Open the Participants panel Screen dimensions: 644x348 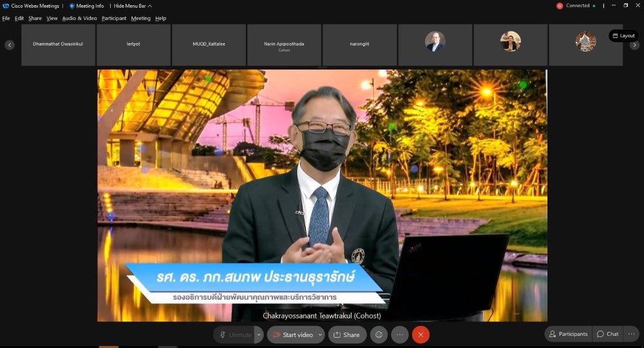tap(567, 334)
